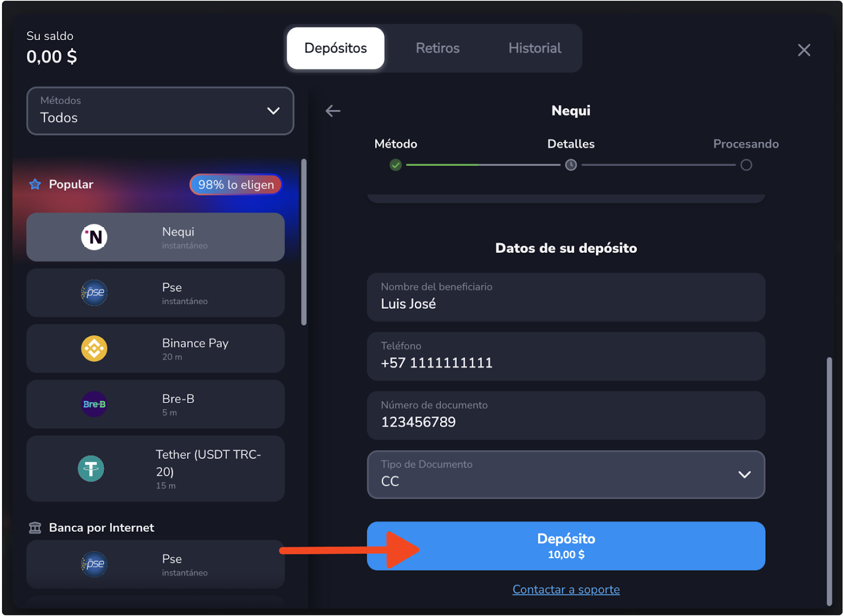Screen dimensions: 843x616
Task: Open the Métodos dropdown
Action: pos(160,111)
